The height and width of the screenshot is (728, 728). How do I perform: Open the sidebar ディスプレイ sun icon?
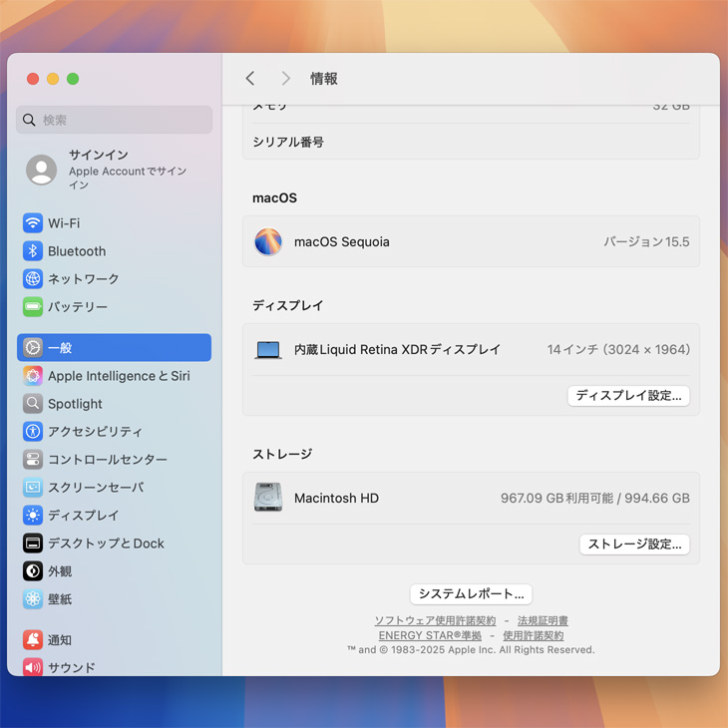[33, 515]
